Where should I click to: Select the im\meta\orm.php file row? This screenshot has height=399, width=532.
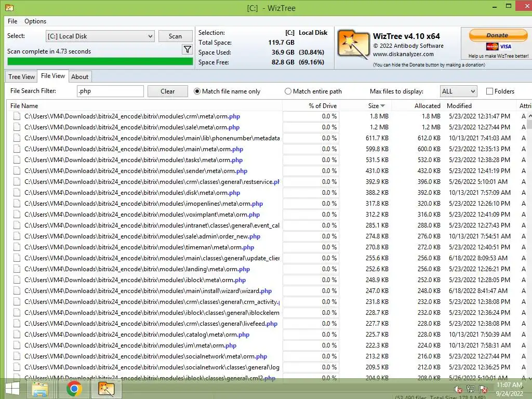[265, 345]
